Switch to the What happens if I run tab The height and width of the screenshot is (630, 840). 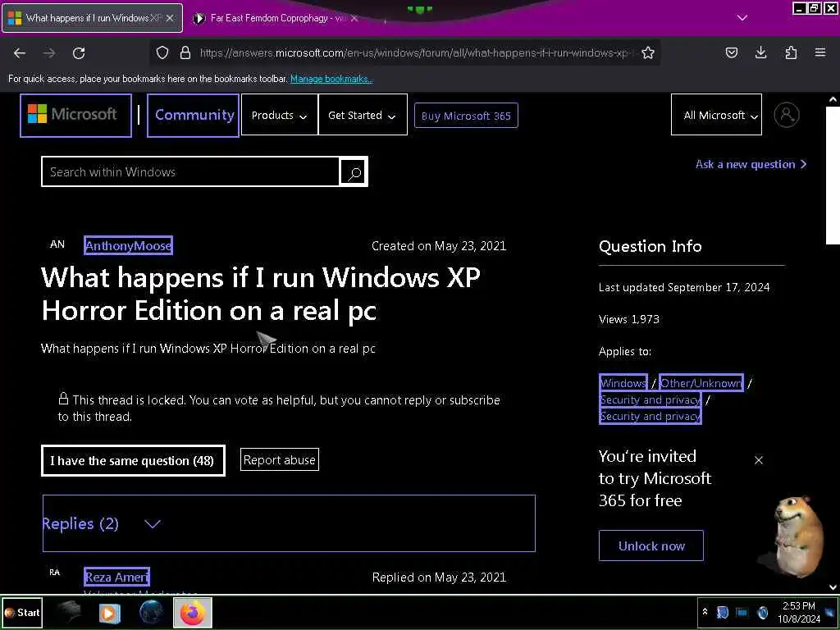(92, 18)
